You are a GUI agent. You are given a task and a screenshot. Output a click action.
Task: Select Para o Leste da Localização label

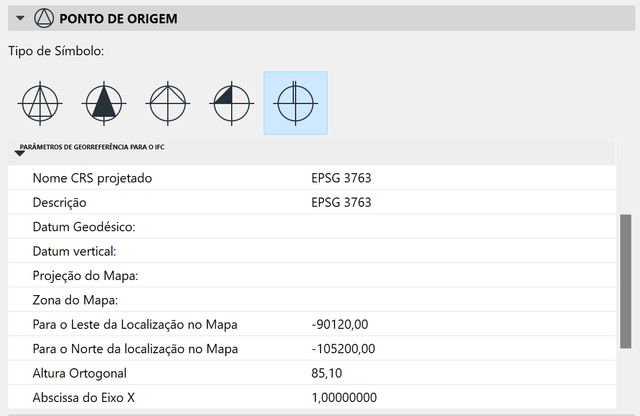[135, 325]
